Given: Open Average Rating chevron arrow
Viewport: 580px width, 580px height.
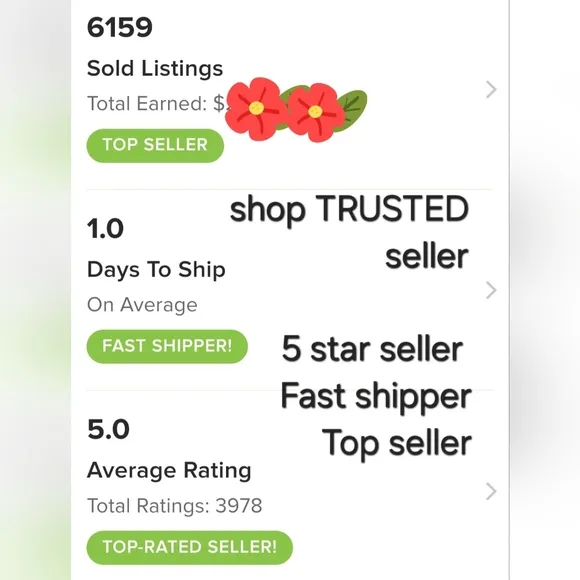Looking at the screenshot, I should click(x=491, y=491).
